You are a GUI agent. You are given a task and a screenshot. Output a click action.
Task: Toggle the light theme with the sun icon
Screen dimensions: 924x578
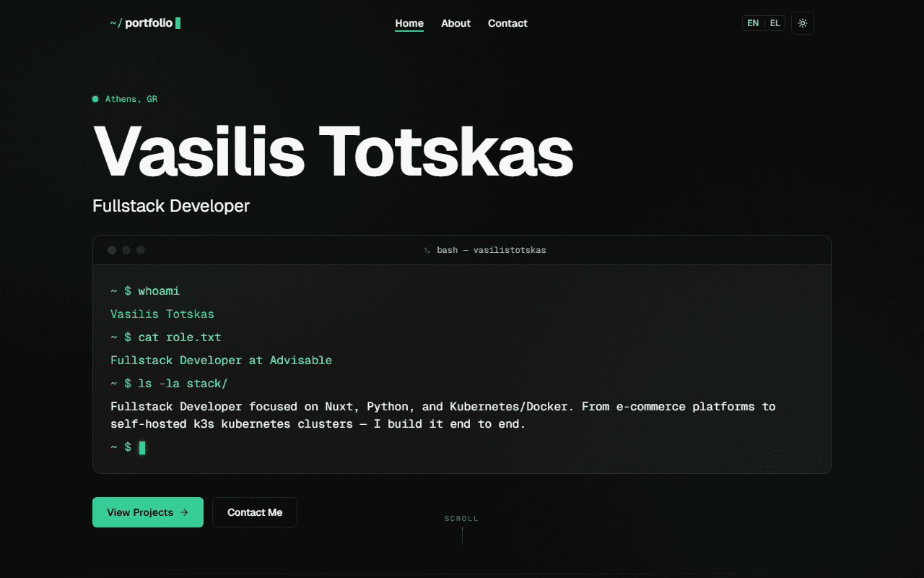point(802,22)
